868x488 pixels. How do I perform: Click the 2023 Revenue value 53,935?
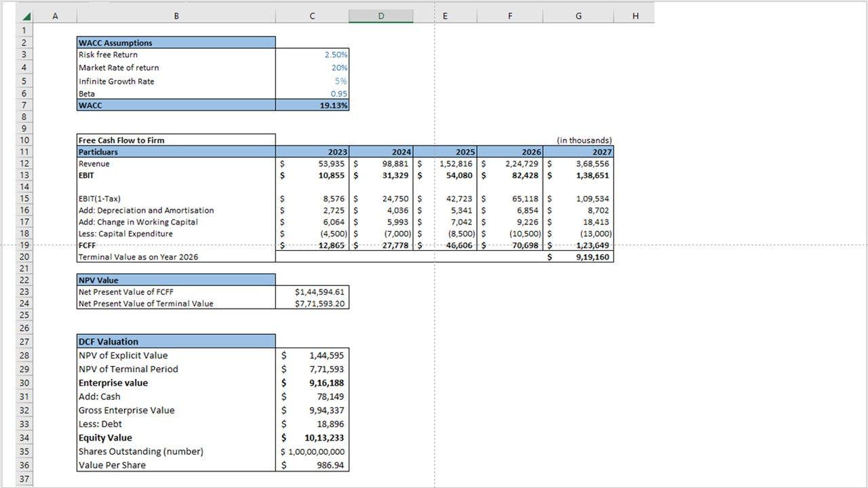coord(313,164)
